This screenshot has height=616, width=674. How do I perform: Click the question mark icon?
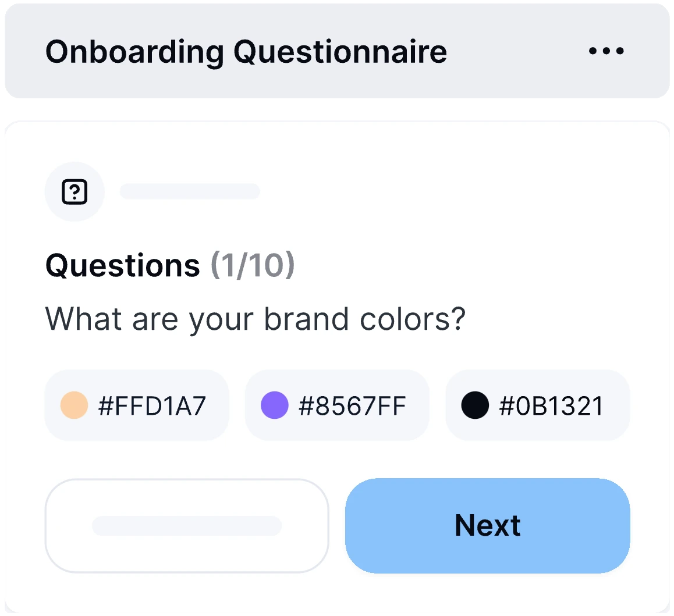tap(75, 191)
